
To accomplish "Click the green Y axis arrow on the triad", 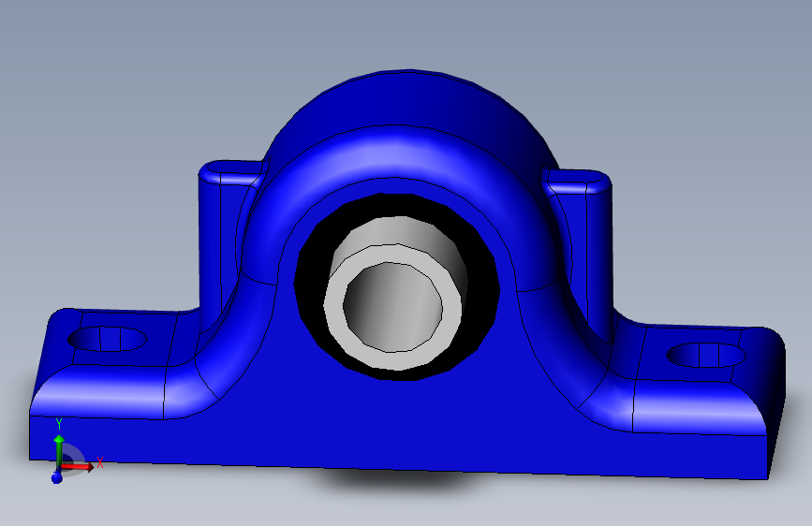I will click(x=59, y=450).
